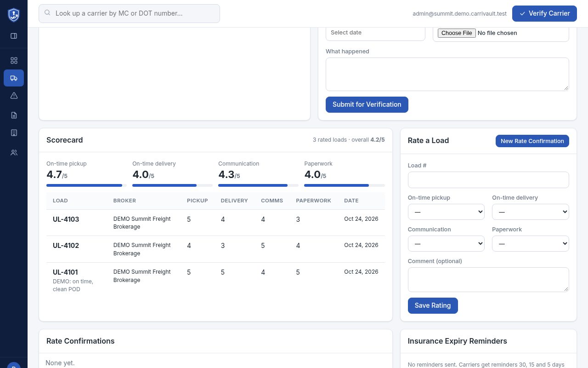Image resolution: width=588 pixels, height=368 pixels.
Task: Open the documents file icon
Action: click(x=14, y=115)
